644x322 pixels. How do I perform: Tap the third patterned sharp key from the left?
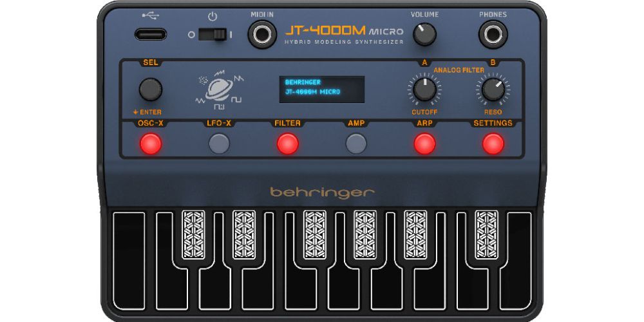click(315, 234)
